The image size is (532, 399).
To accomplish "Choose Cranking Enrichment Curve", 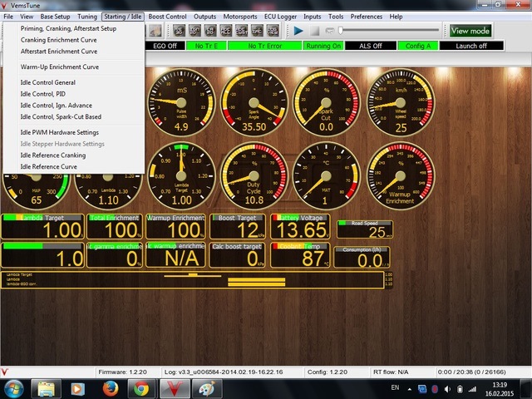I will click(x=74, y=40).
